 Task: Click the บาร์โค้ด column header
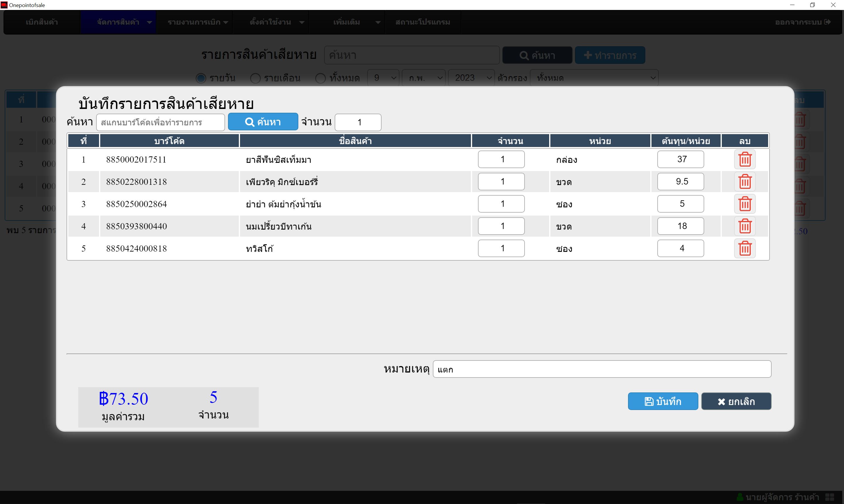point(169,141)
